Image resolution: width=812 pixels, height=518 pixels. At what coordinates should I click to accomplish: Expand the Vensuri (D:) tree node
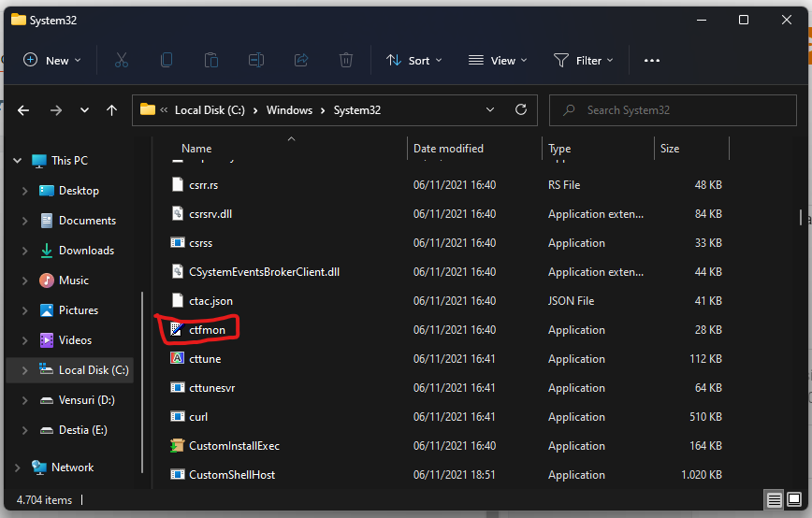(x=24, y=400)
